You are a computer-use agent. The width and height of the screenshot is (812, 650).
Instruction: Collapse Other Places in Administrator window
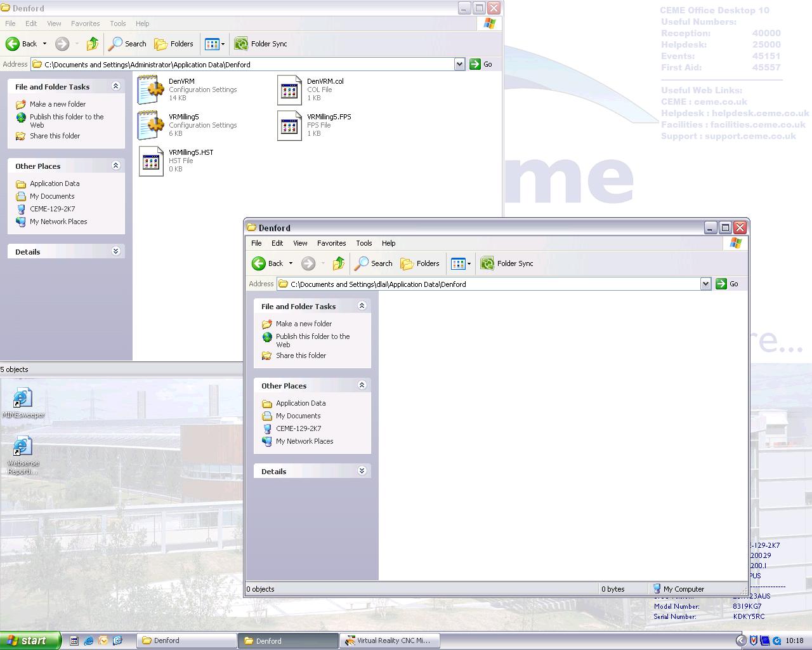pyautogui.click(x=116, y=166)
